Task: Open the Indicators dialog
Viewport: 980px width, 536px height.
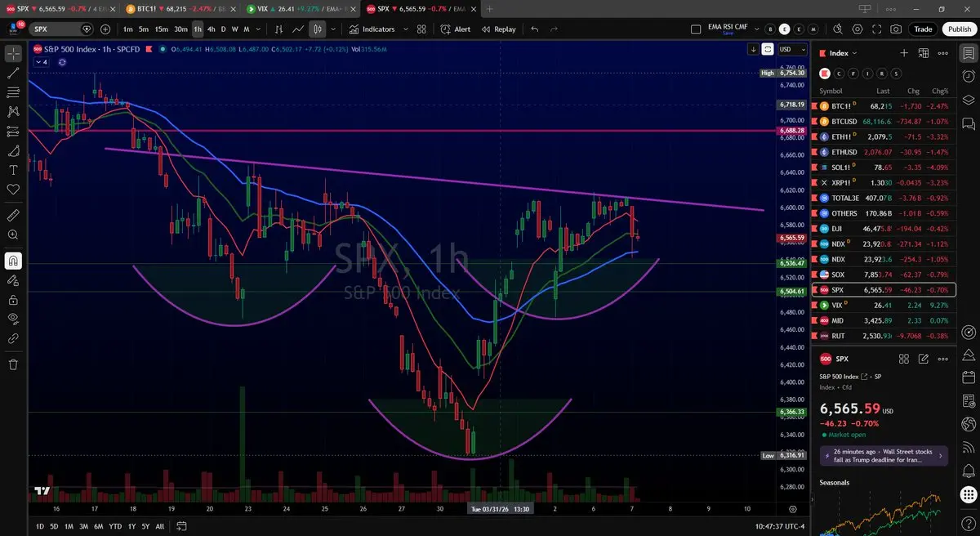Action: click(372, 29)
